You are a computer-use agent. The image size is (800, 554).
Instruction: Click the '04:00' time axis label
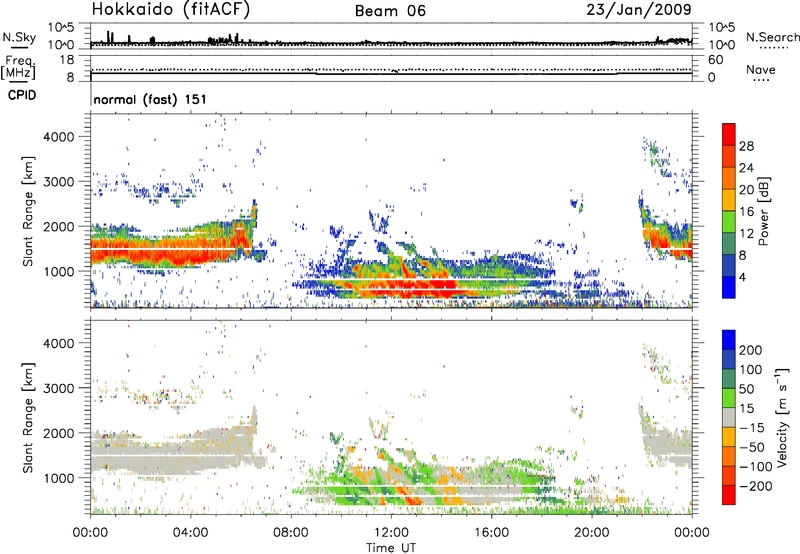pos(190,533)
